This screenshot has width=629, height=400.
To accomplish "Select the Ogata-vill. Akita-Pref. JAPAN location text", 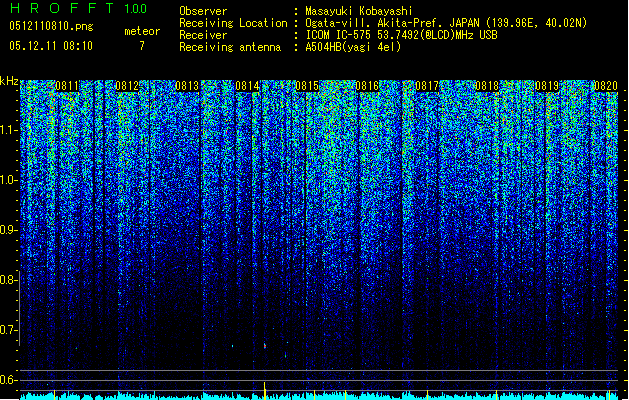I will click(x=446, y=23).
